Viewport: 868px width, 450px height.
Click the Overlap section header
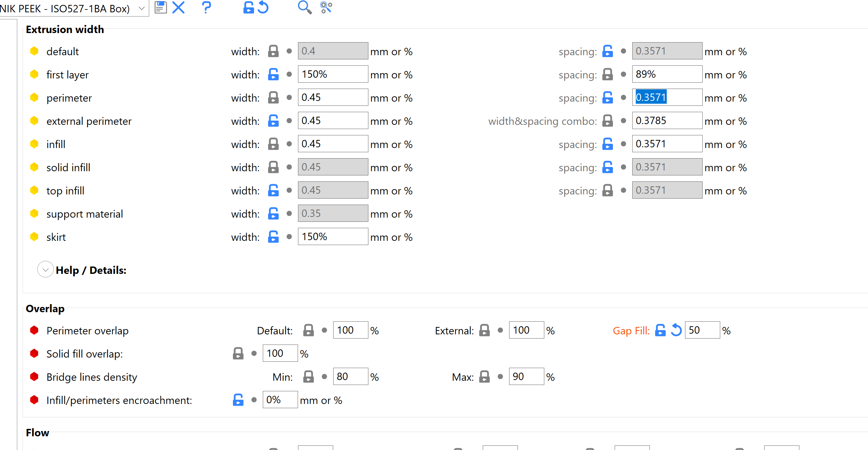click(45, 309)
